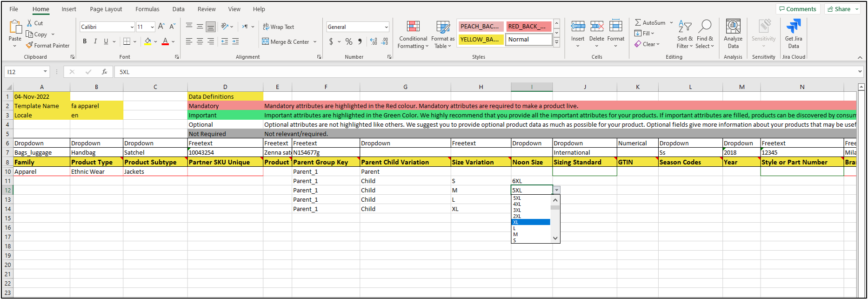Screen dimensions: 868x300
Task: Toggle Wrap Text on
Action: 278,27
